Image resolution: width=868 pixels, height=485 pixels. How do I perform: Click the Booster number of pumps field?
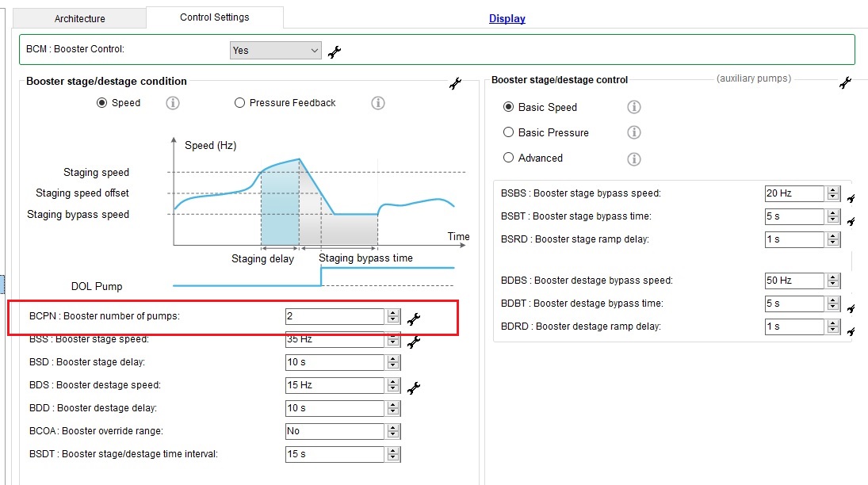335,316
